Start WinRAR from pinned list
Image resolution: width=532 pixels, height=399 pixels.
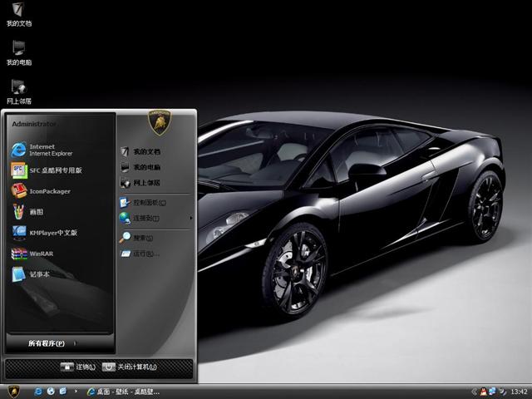(x=41, y=254)
